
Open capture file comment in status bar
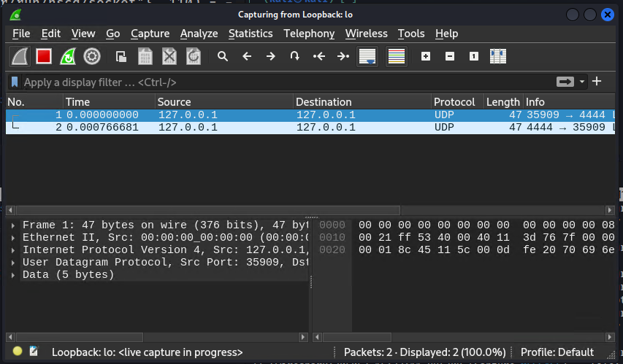click(34, 352)
